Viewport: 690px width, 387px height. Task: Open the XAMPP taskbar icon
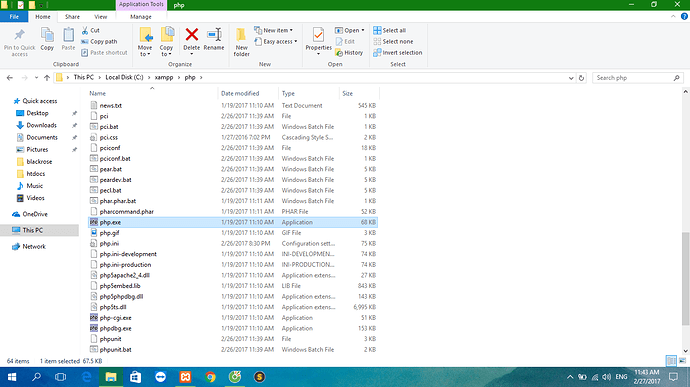click(185, 377)
